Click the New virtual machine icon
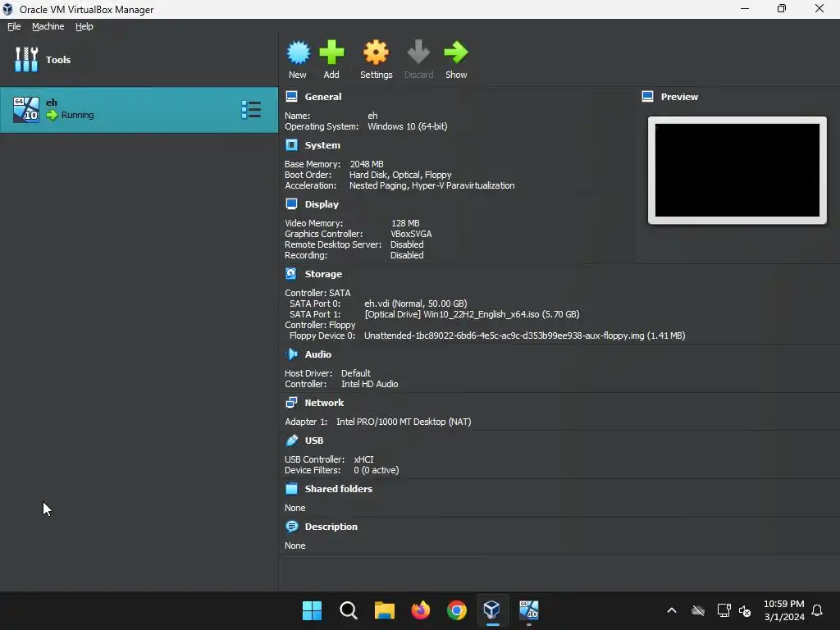The image size is (840, 630). click(298, 52)
